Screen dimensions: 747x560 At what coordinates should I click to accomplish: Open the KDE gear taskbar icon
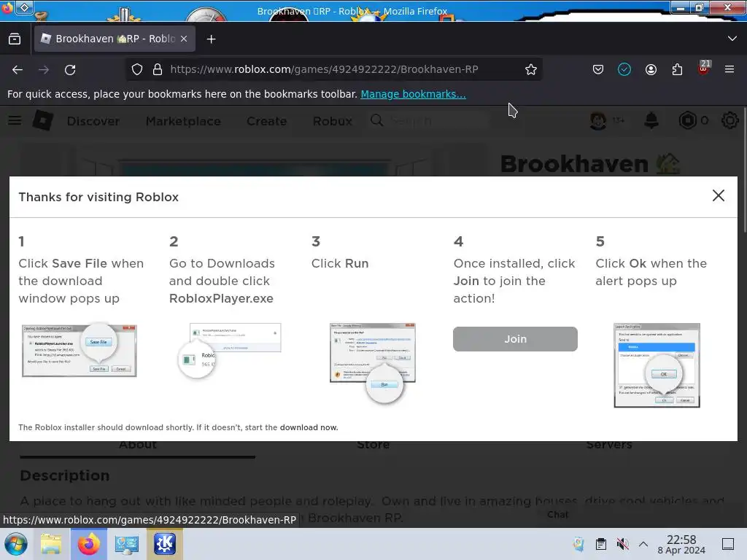(164, 544)
